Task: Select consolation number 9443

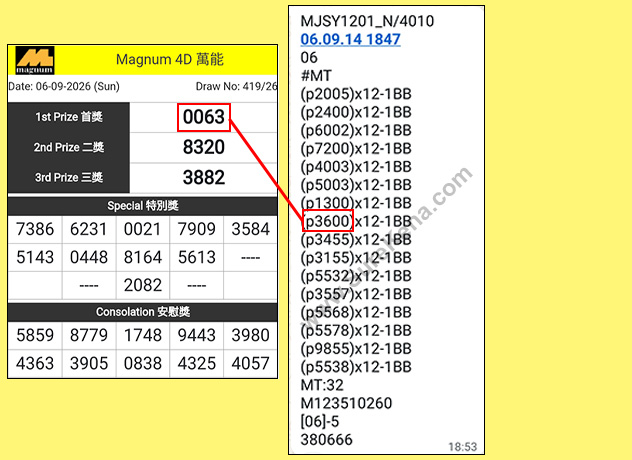Action: pyautogui.click(x=197, y=335)
